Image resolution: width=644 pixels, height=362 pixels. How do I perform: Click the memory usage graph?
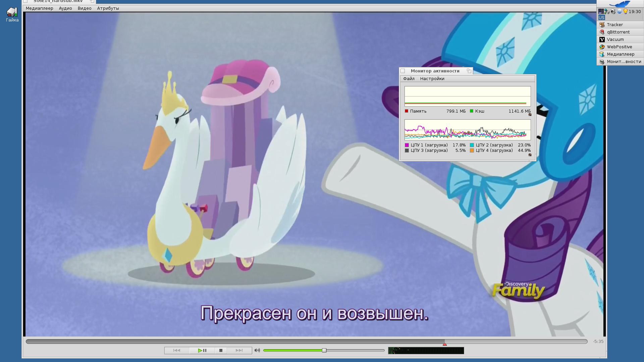[468, 96]
